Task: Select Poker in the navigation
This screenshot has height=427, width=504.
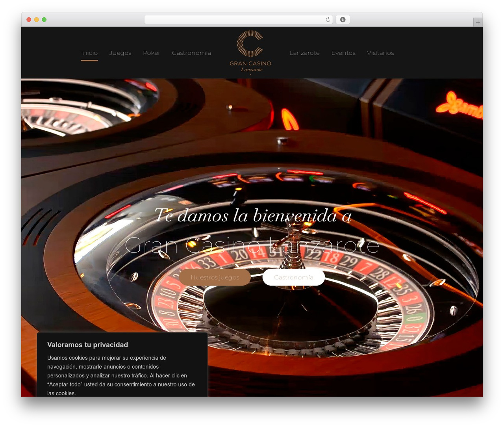Action: click(x=152, y=53)
